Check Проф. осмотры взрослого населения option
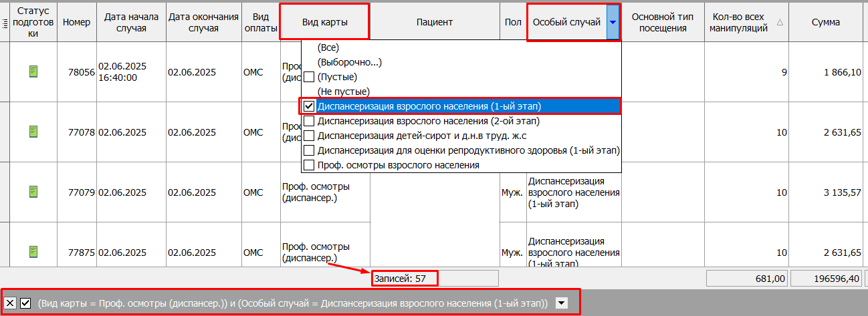Image resolution: width=868 pixels, height=316 pixels. (x=309, y=164)
